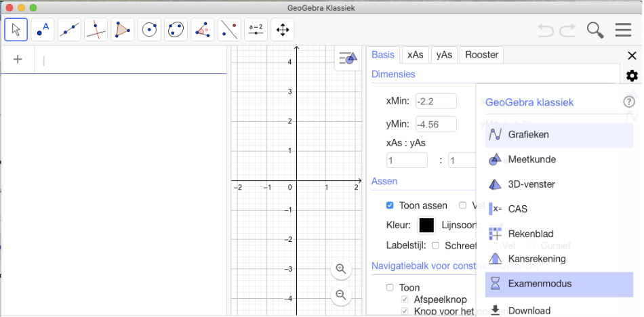The height and width of the screenshot is (317, 644).
Task: Select the Perpendicular line tool
Action: click(96, 30)
